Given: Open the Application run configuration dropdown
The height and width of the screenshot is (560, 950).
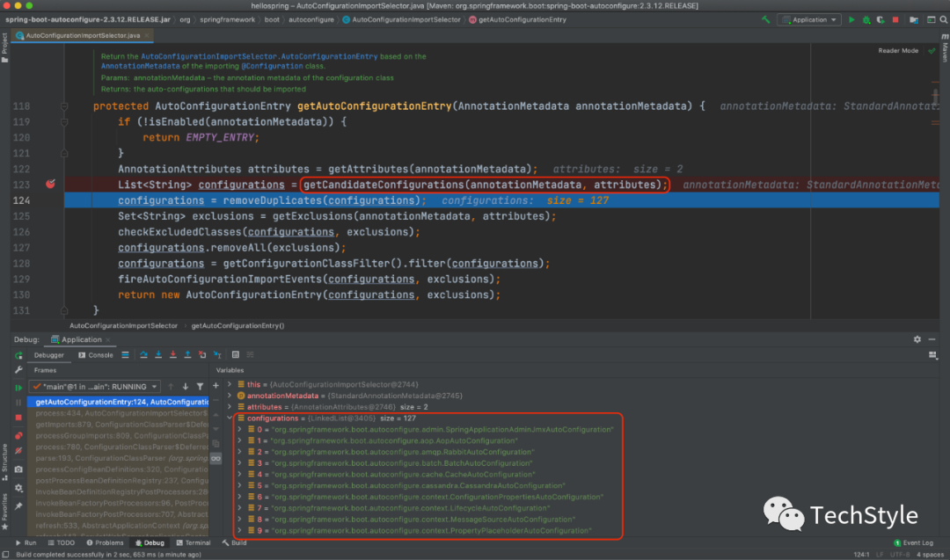Looking at the screenshot, I should coord(810,19).
